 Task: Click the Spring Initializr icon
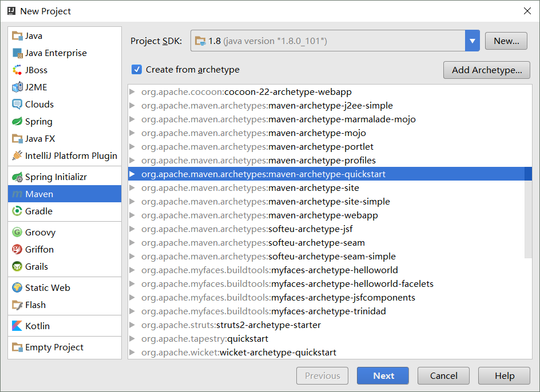17,177
